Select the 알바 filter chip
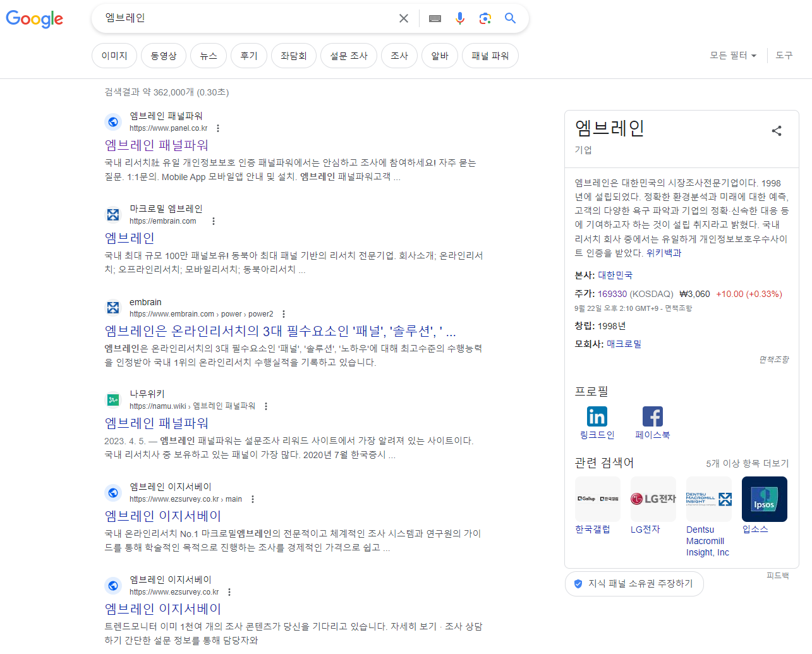Viewport: 812px width, 654px height. [440, 56]
